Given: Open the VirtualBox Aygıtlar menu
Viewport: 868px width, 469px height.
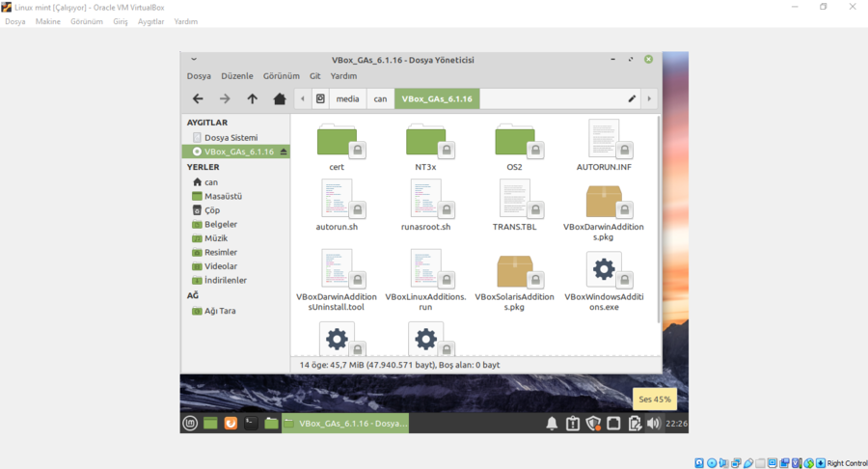Looking at the screenshot, I should click(151, 21).
